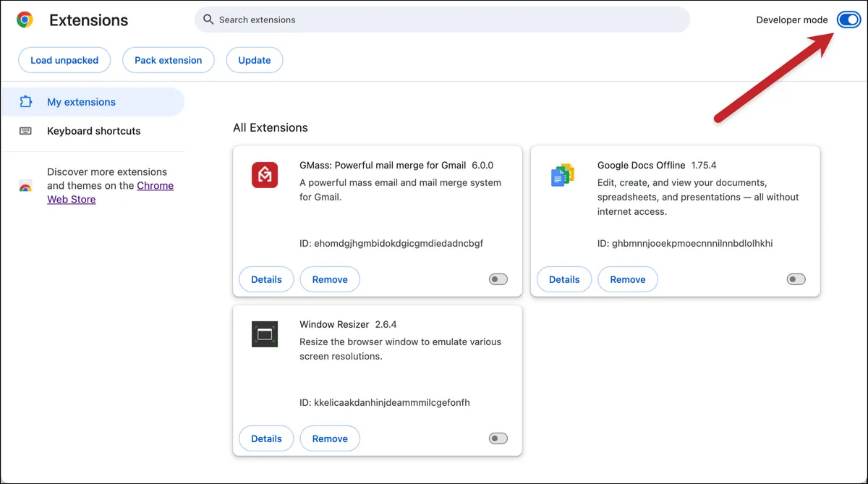The width and height of the screenshot is (868, 484).
Task: Click the Window Resizer title text
Action: pyautogui.click(x=334, y=324)
